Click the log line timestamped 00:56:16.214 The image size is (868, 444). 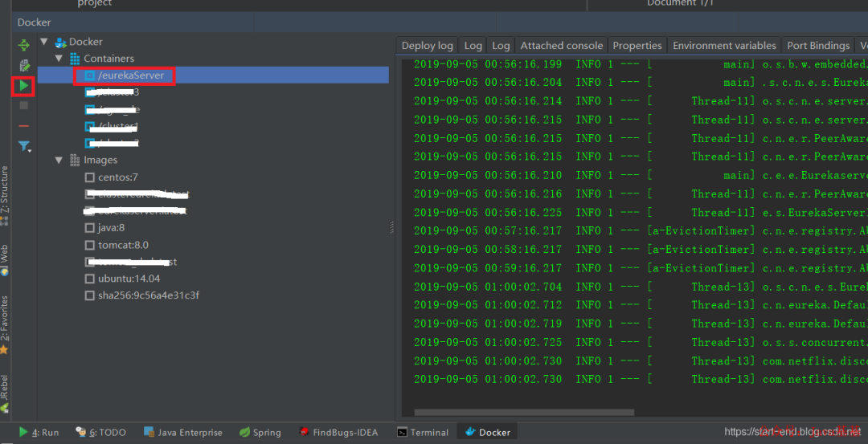pyautogui.click(x=641, y=100)
